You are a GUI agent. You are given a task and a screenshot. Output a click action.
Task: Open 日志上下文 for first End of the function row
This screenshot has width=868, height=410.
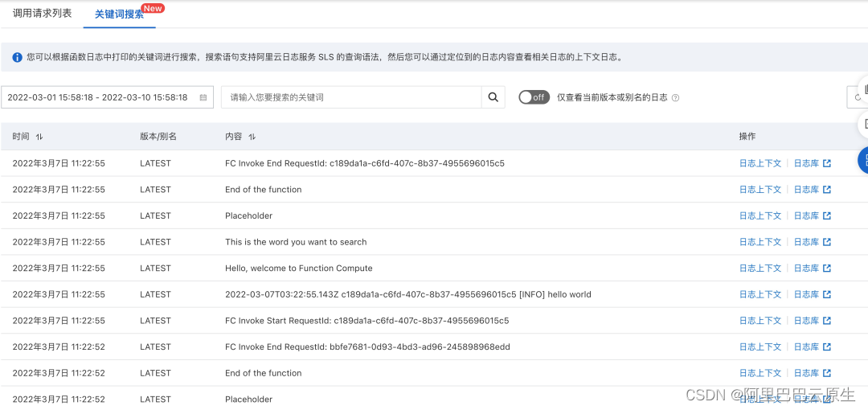760,190
